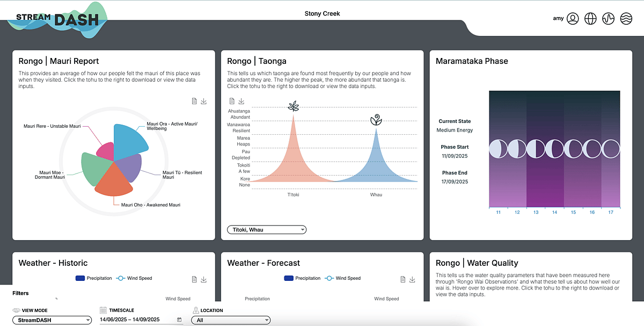Click the pink Mauri Rere pie segment
644x326 pixels.
pos(106,152)
